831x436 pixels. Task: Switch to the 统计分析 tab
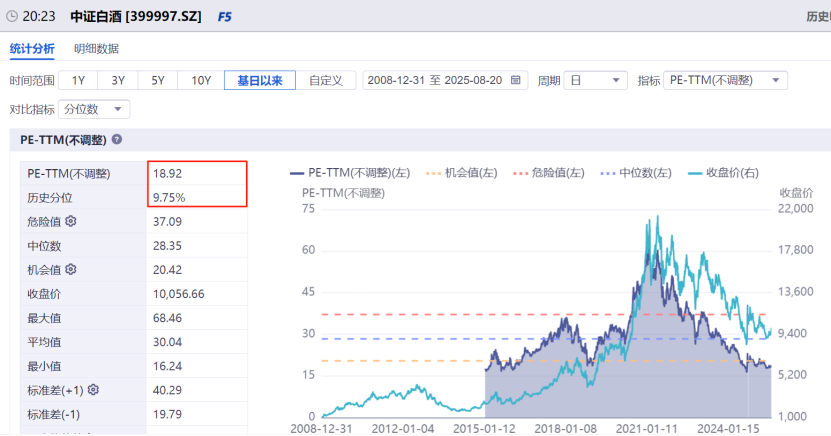point(32,49)
